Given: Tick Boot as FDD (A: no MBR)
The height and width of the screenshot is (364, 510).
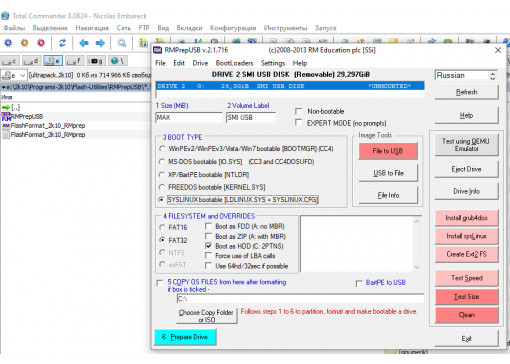Looking at the screenshot, I should click(x=208, y=226).
